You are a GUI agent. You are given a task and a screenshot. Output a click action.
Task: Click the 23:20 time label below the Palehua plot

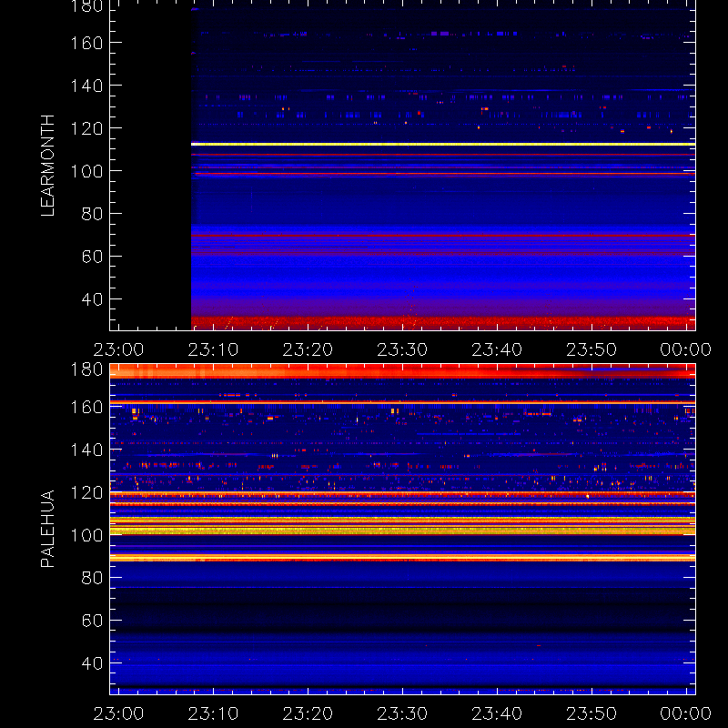308,713
